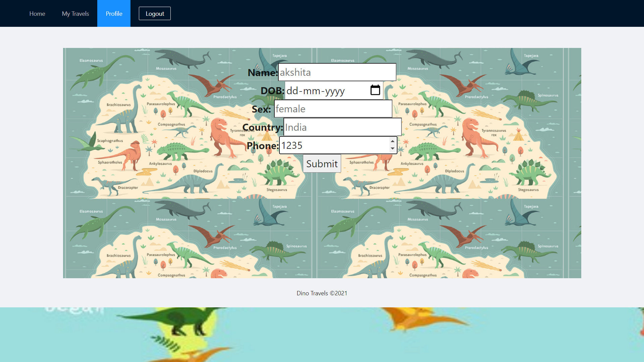This screenshot has height=362, width=644.
Task: Click the 'Country:' field label
Action: point(263,127)
